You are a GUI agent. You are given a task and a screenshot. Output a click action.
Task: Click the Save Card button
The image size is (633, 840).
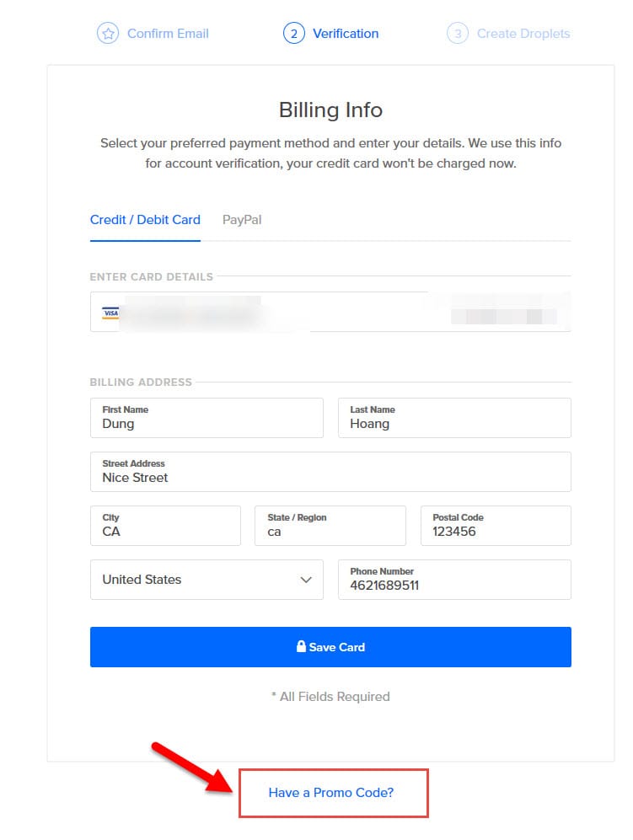(330, 646)
